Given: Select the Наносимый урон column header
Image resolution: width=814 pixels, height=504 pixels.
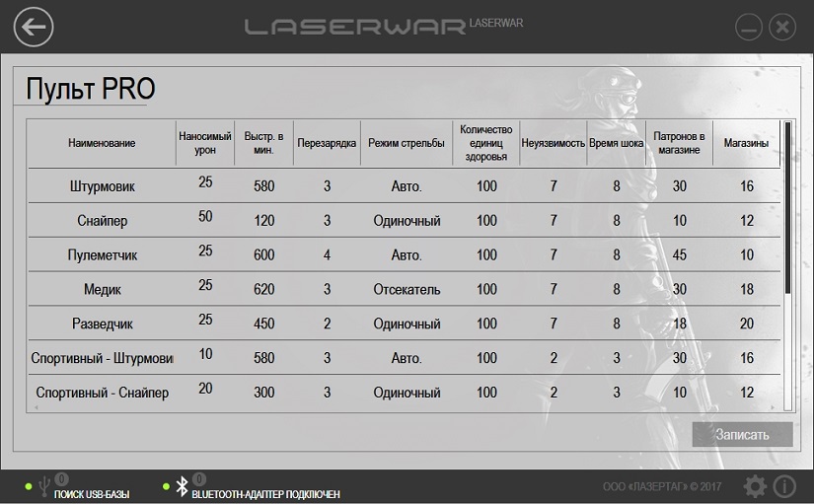Looking at the screenshot, I should click(x=205, y=143).
